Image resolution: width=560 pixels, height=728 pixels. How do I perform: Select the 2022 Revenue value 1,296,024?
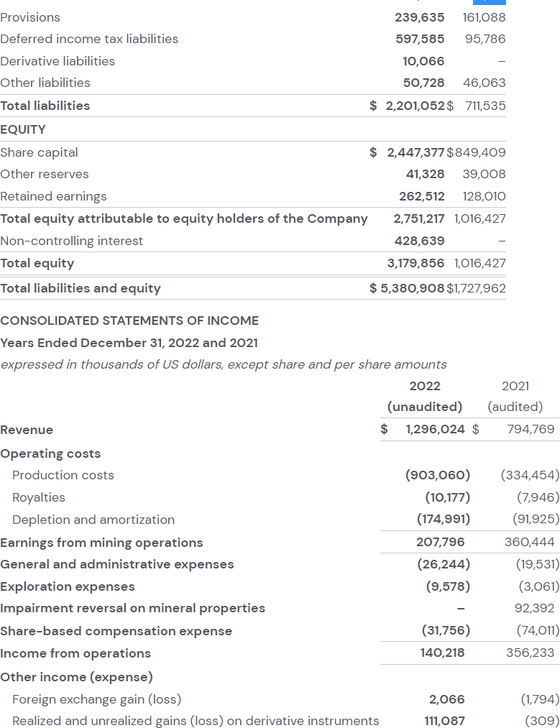(435, 429)
